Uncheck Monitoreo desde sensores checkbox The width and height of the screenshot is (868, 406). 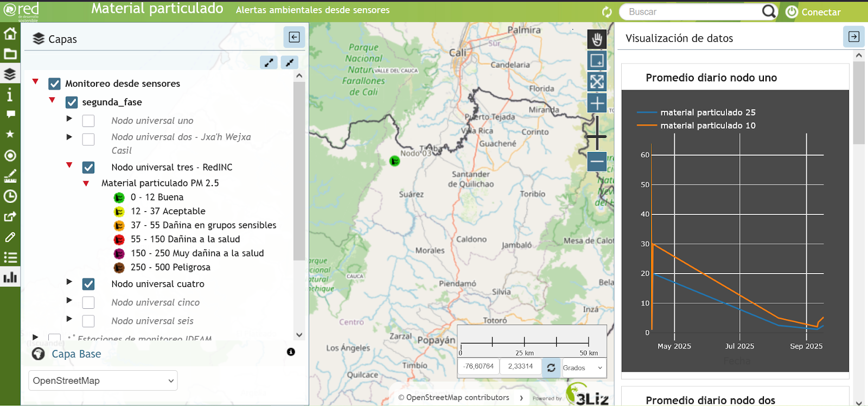(54, 84)
